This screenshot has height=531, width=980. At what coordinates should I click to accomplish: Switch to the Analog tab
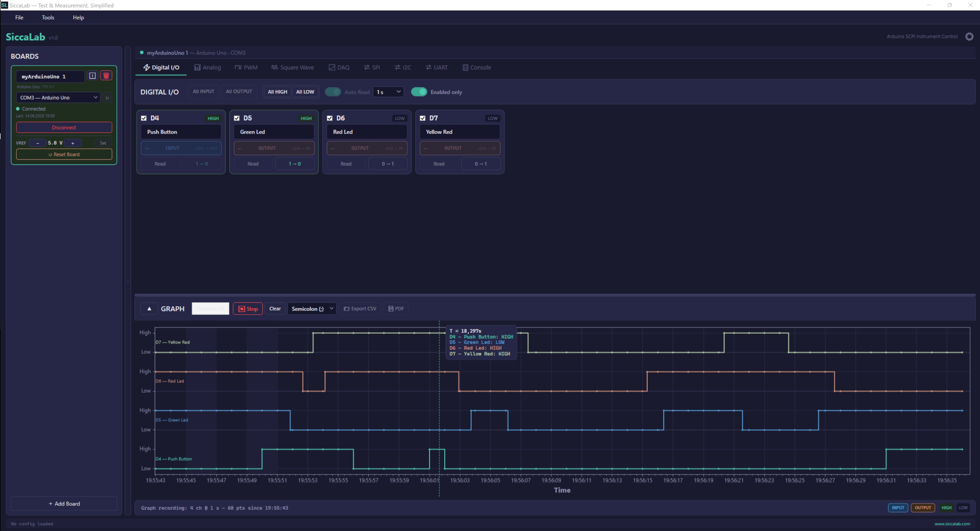pyautogui.click(x=208, y=67)
